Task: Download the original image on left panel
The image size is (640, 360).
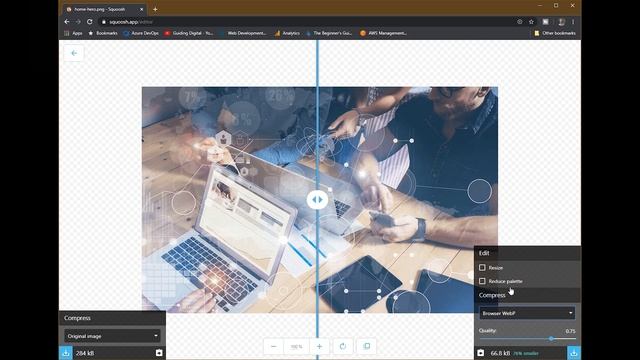Action: coord(66,353)
